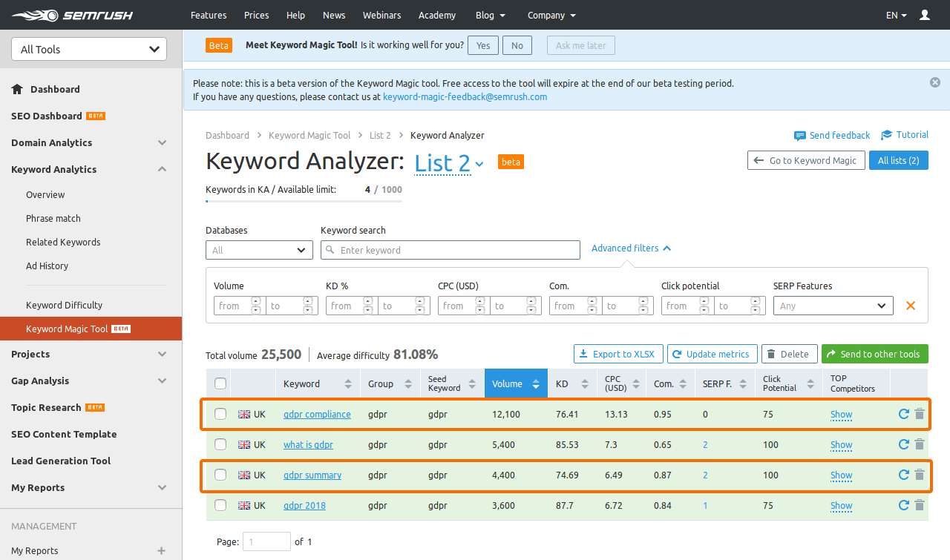Sort table by Volume column

click(516, 383)
